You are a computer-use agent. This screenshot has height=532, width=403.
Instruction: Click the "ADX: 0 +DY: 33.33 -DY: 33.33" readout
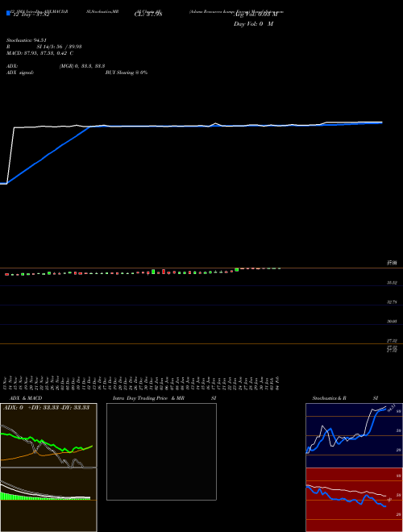click(46, 408)
